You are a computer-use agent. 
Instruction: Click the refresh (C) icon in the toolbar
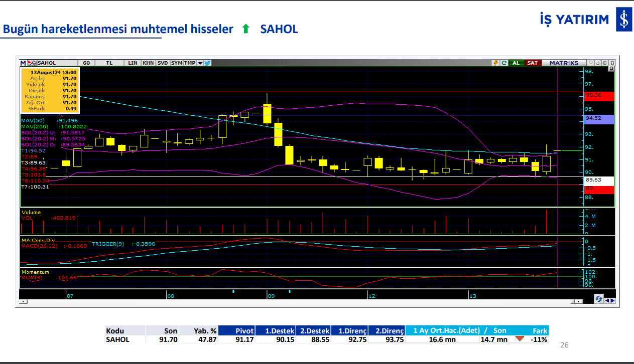(504, 63)
